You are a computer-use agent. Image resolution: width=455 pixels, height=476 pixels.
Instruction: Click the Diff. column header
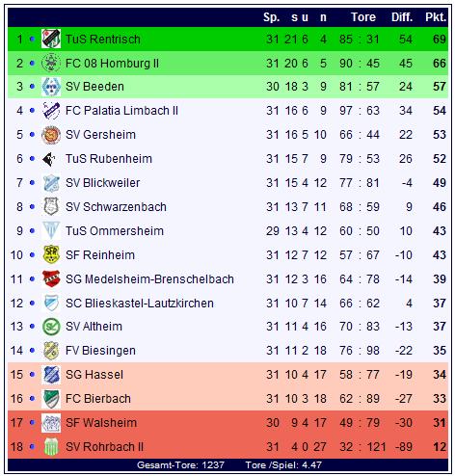[402, 17]
